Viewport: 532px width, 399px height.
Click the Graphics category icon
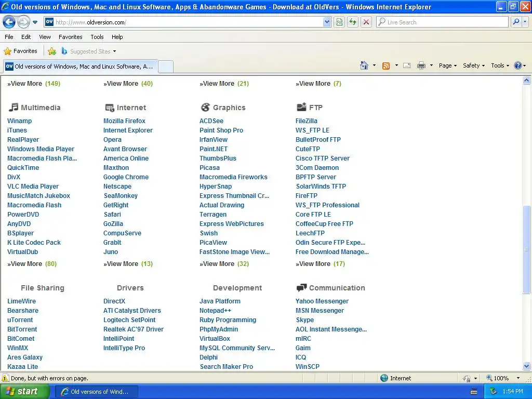(x=205, y=107)
